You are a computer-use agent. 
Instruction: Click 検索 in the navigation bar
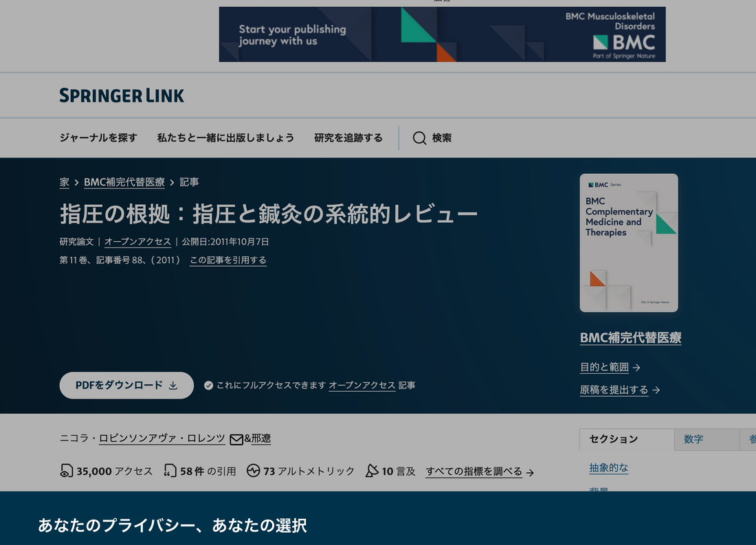(442, 138)
